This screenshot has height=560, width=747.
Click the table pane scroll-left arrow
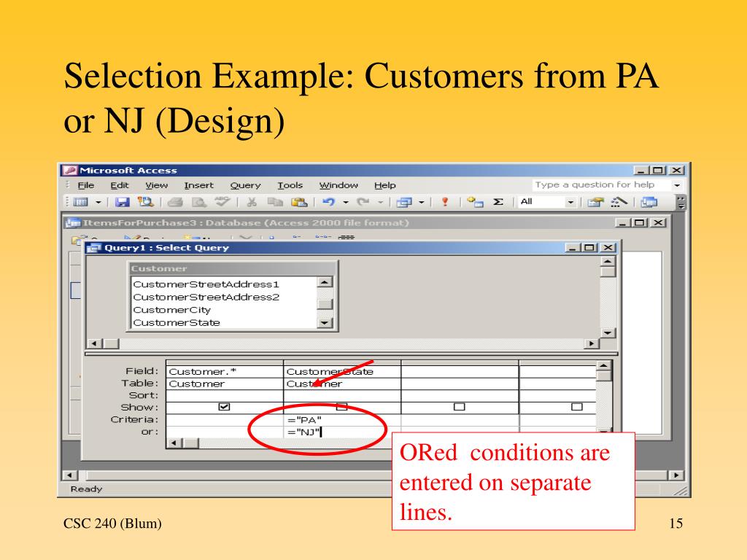point(95,343)
